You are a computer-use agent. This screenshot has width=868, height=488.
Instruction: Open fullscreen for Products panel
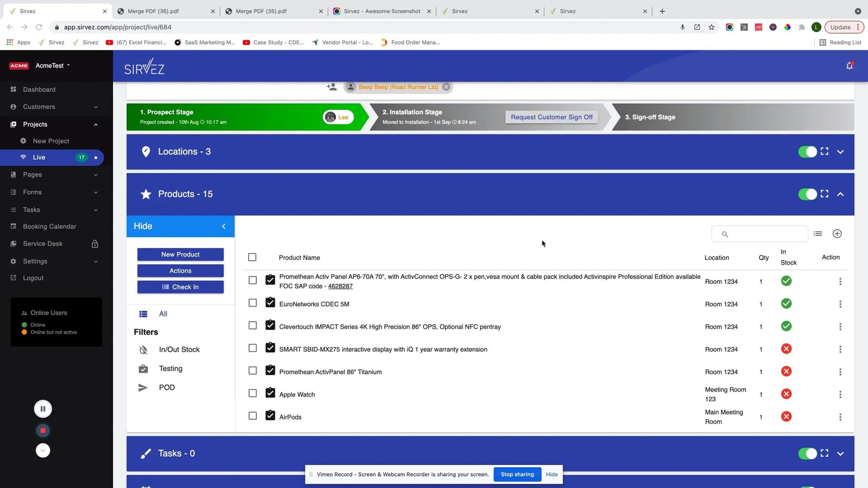[x=824, y=194]
